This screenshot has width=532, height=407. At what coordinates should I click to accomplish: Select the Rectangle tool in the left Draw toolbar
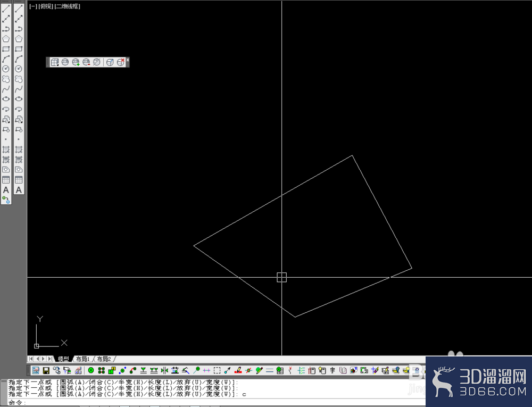[x=6, y=49]
